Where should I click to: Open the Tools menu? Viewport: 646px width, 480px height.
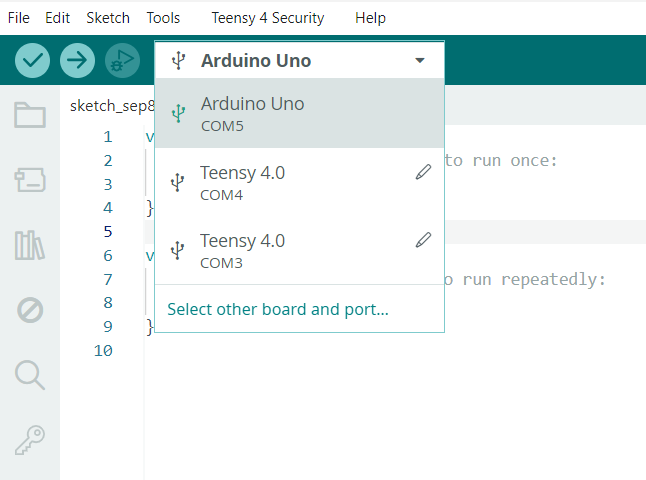coord(163,18)
